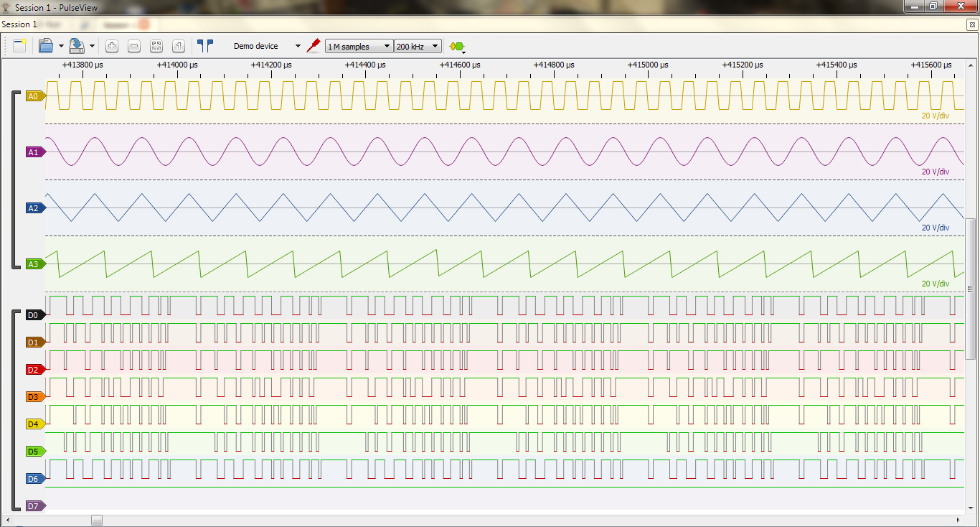Zoom in with the plus icon
This screenshot has width=980, height=527.
(111, 46)
